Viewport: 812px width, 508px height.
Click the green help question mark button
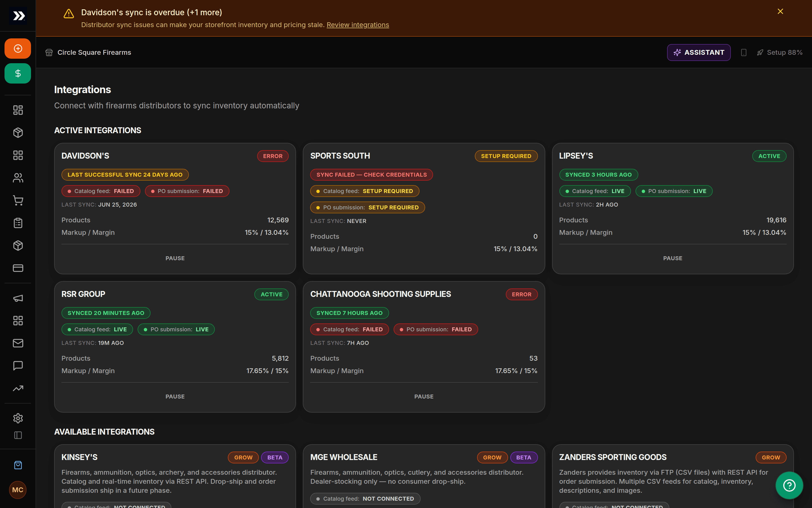click(x=789, y=485)
